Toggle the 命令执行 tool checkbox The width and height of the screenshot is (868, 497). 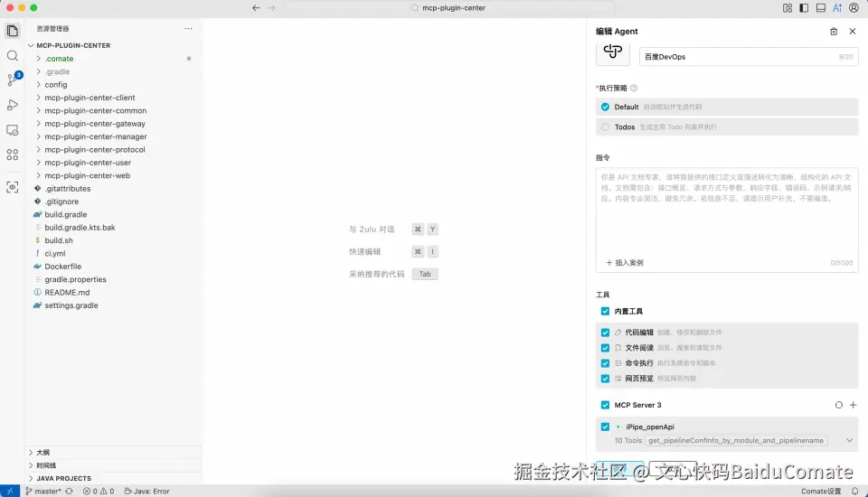tap(605, 363)
